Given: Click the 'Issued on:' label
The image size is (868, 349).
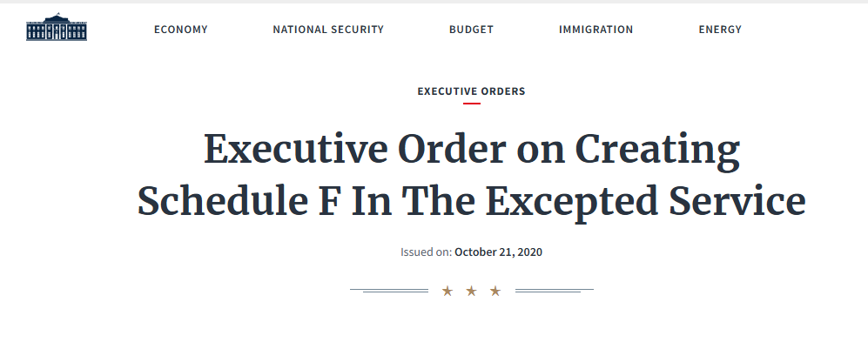Looking at the screenshot, I should point(427,252).
